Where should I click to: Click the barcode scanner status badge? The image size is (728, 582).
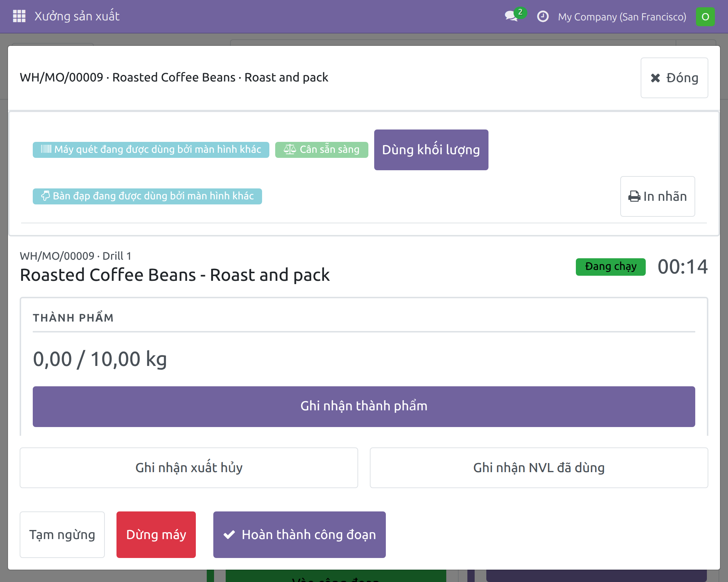pyautogui.click(x=151, y=150)
